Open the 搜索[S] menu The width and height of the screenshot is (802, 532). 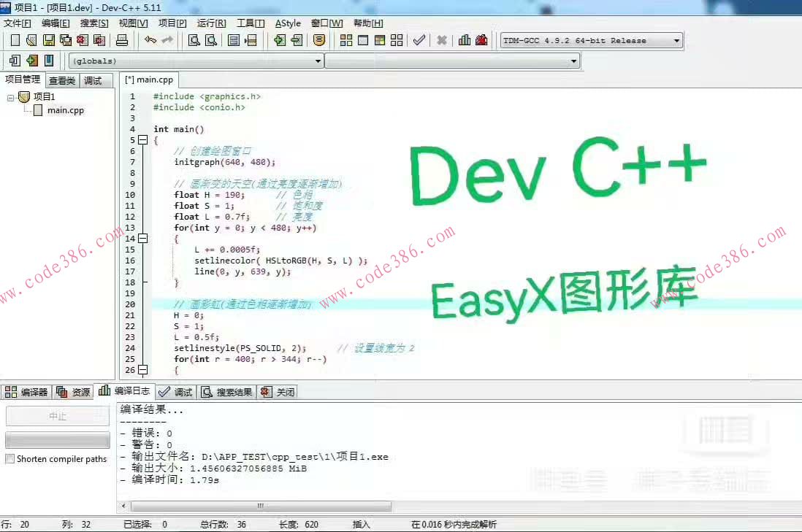point(94,23)
